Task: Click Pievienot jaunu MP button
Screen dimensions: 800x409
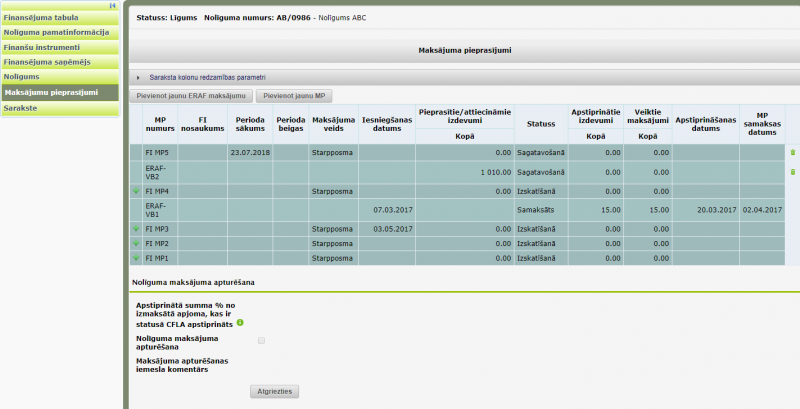Action: point(294,96)
